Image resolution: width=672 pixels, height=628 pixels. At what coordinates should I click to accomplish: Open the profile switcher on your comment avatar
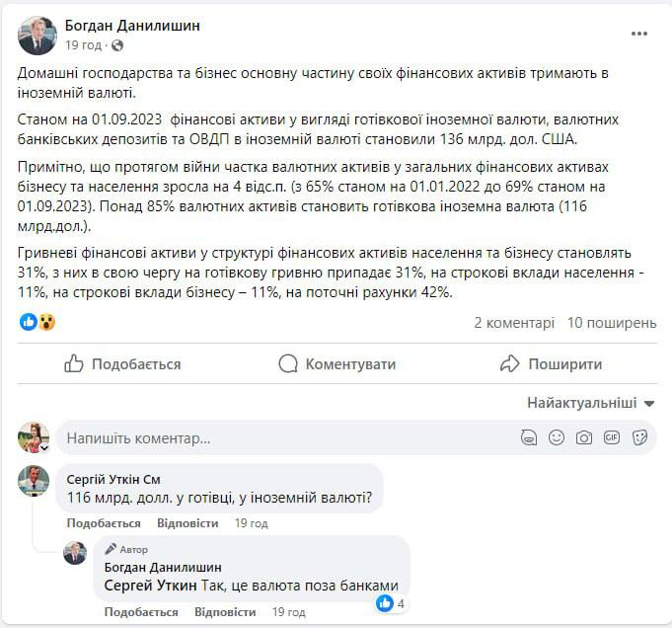tap(43, 447)
